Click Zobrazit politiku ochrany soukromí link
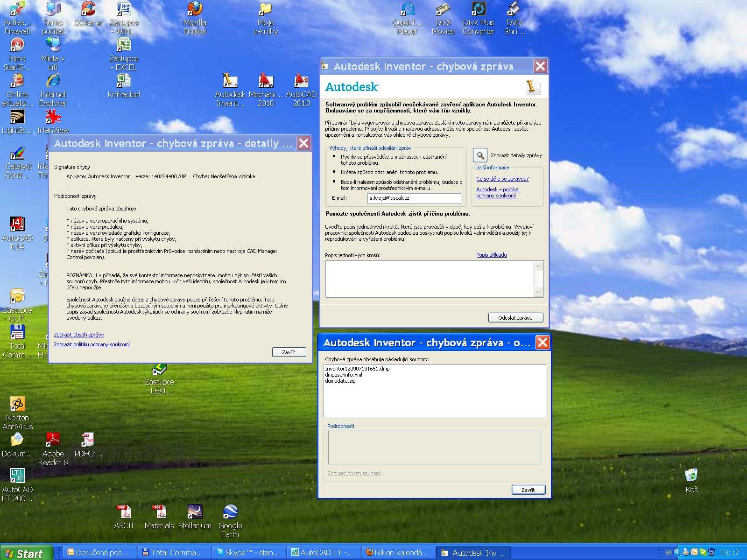747x560 pixels. 92,344
